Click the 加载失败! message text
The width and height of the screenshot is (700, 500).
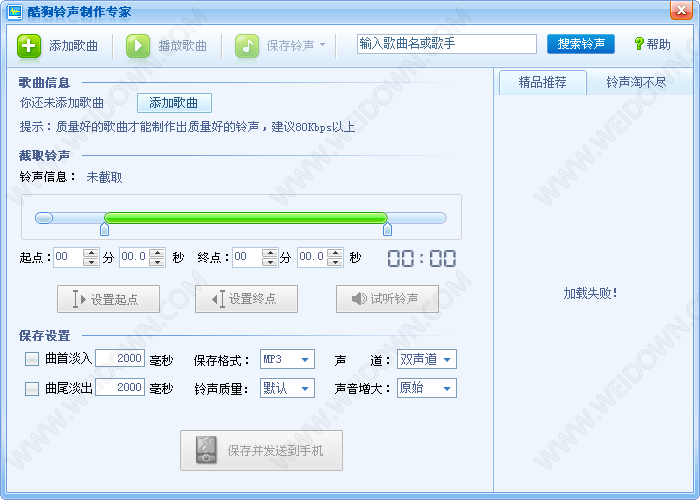(x=590, y=293)
